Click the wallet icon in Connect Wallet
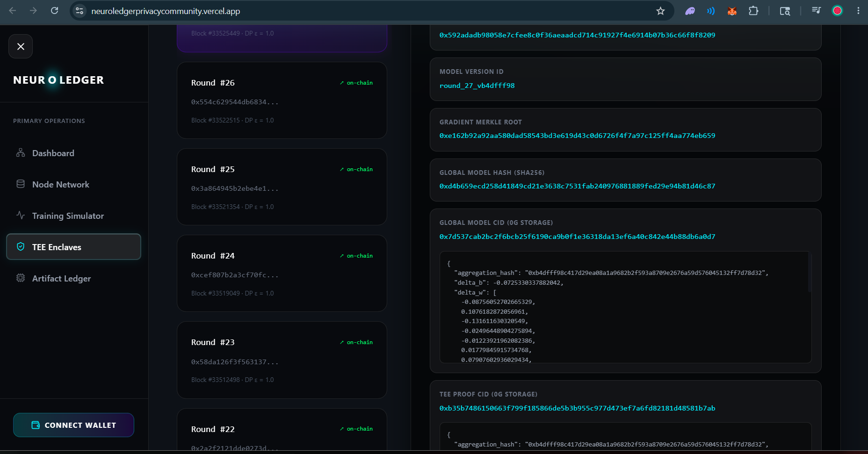 pos(36,425)
